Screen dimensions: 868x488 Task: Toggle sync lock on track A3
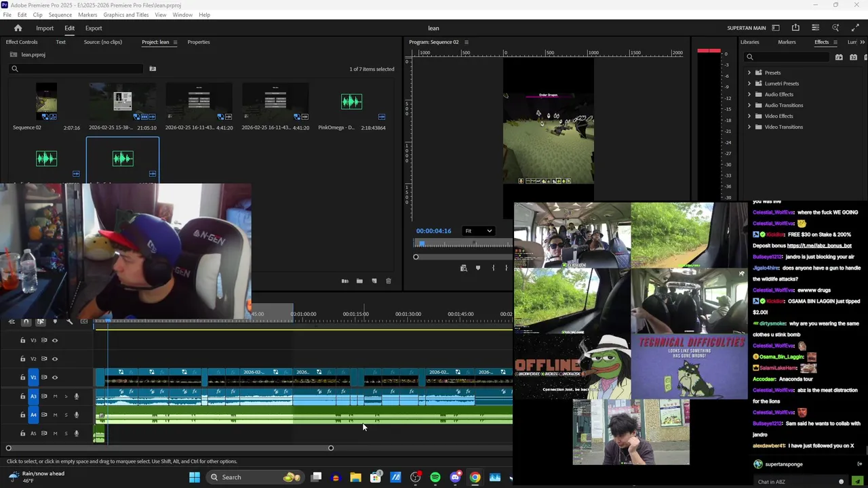(44, 396)
